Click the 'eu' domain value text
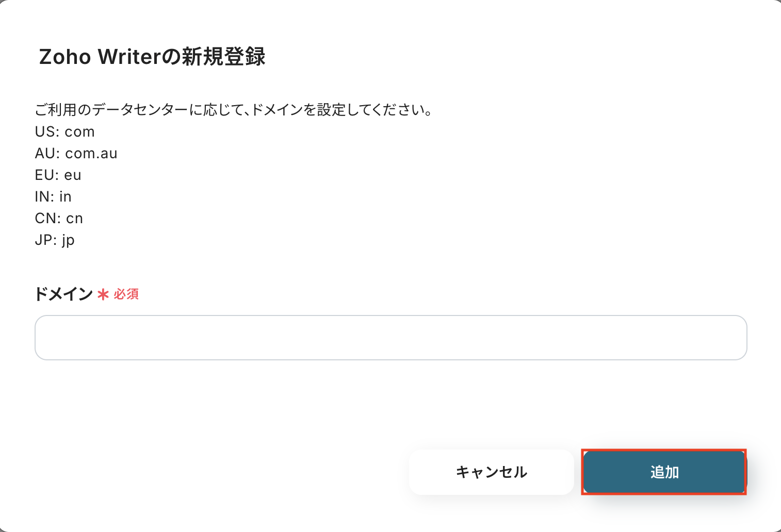 coord(73,175)
